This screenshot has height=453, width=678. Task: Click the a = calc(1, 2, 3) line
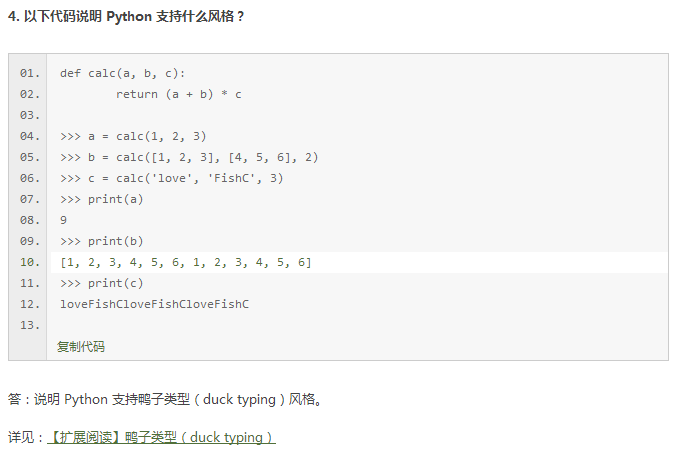pyautogui.click(x=133, y=137)
